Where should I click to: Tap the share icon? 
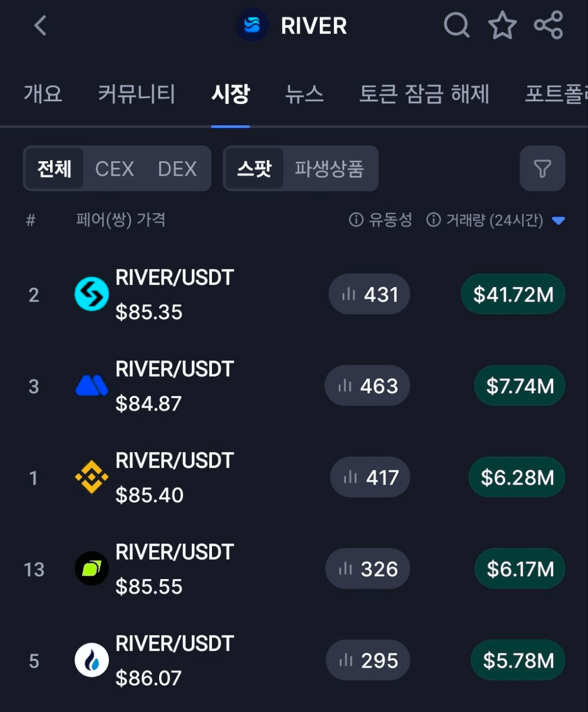(x=549, y=26)
